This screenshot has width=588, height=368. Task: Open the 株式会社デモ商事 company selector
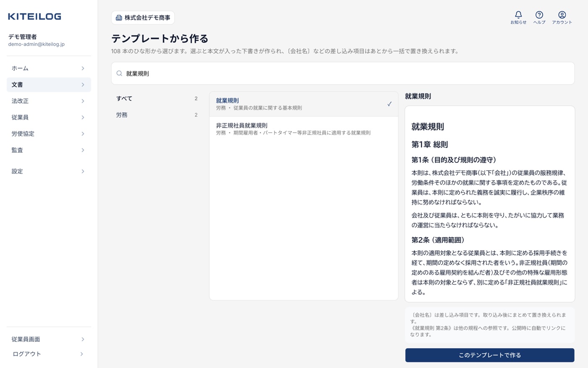(143, 18)
